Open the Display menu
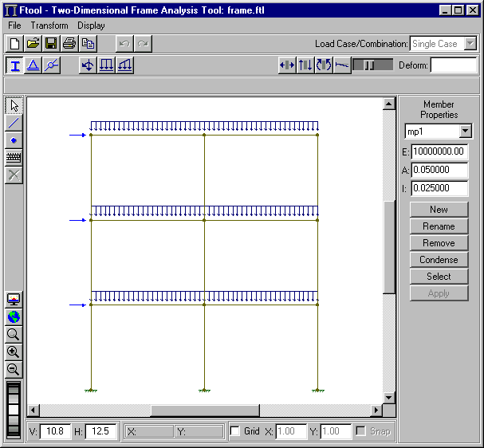The height and width of the screenshot is (448, 484). [x=91, y=26]
